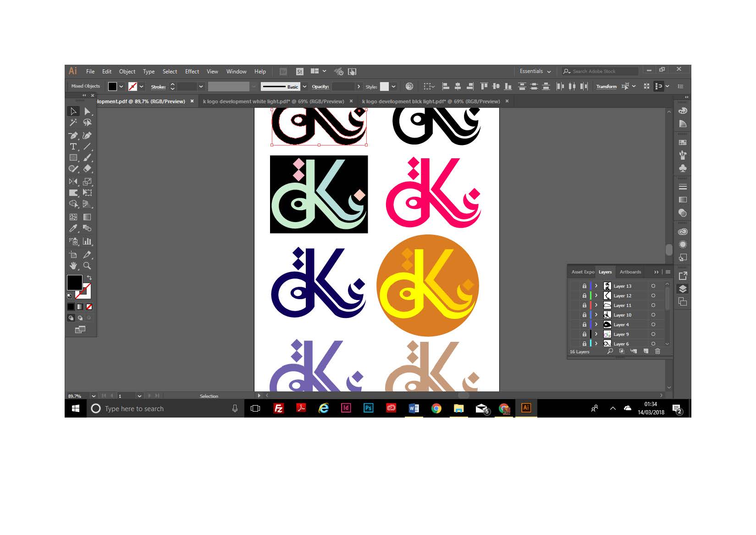Unlock Layer 4 in the Layers panel
The height and width of the screenshot is (535, 756).
(585, 324)
